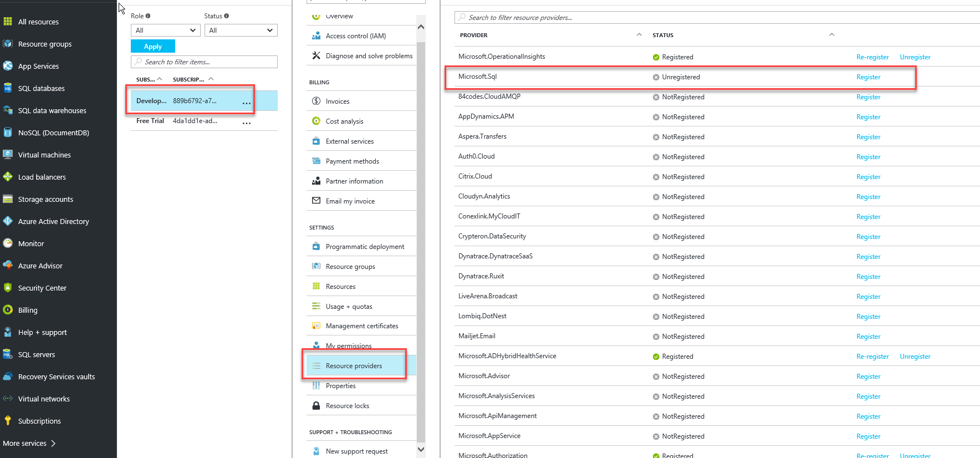Click the App Services globe icon
Image resolution: width=980 pixels, height=458 pixels.
(8, 66)
